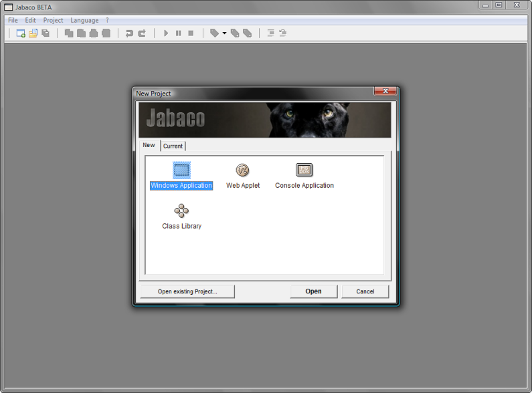This screenshot has width=532, height=393.
Task: Click the Jabaco BETA title bar icon
Action: [8, 7]
